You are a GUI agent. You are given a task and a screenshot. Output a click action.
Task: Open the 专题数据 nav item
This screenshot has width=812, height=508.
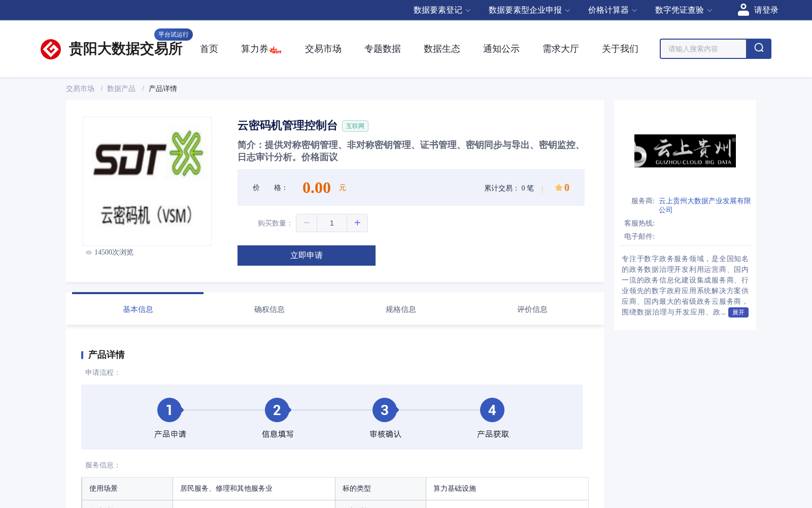point(383,49)
